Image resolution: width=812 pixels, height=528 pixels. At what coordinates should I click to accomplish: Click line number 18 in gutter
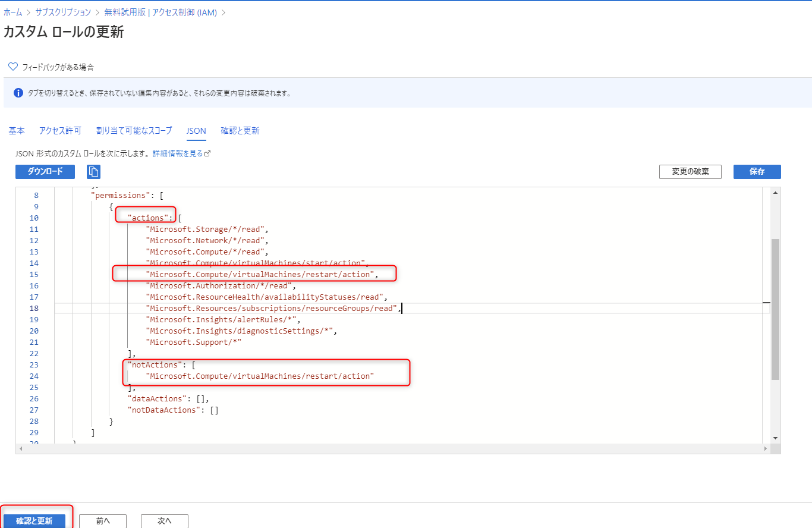click(x=33, y=308)
